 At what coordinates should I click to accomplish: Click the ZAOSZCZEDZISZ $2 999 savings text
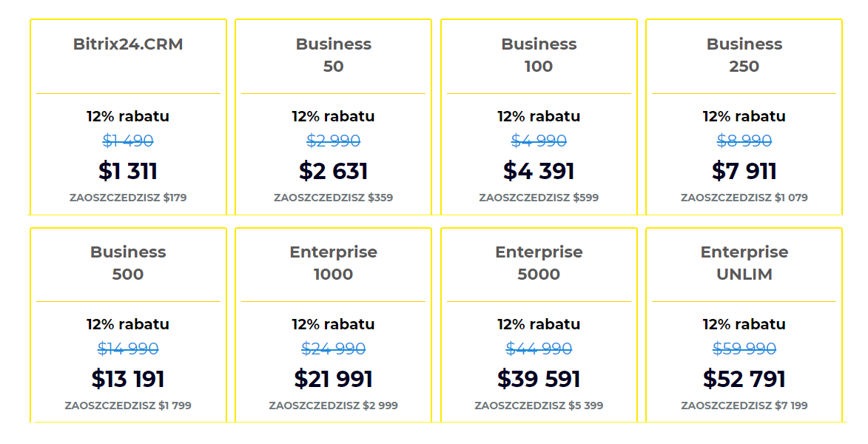pos(333,406)
